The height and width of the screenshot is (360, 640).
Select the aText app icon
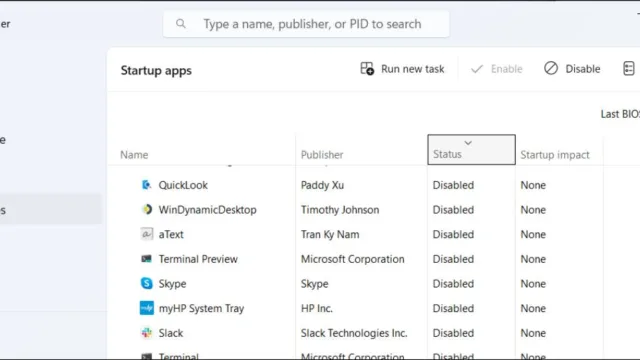click(x=147, y=234)
